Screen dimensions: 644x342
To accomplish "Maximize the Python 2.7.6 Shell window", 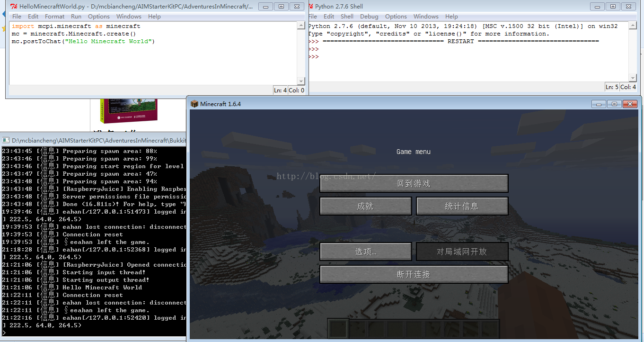I will [x=613, y=6].
